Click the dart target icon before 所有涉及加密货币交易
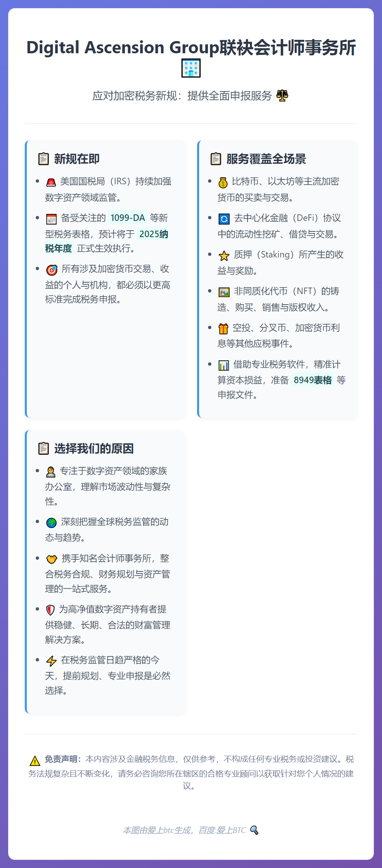This screenshot has width=382, height=868. (x=52, y=270)
